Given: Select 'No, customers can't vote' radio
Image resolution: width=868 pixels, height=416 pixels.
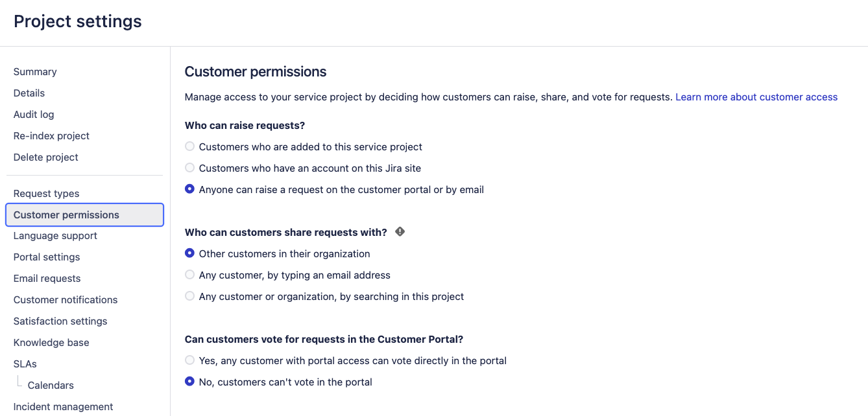Looking at the screenshot, I should click(x=189, y=382).
